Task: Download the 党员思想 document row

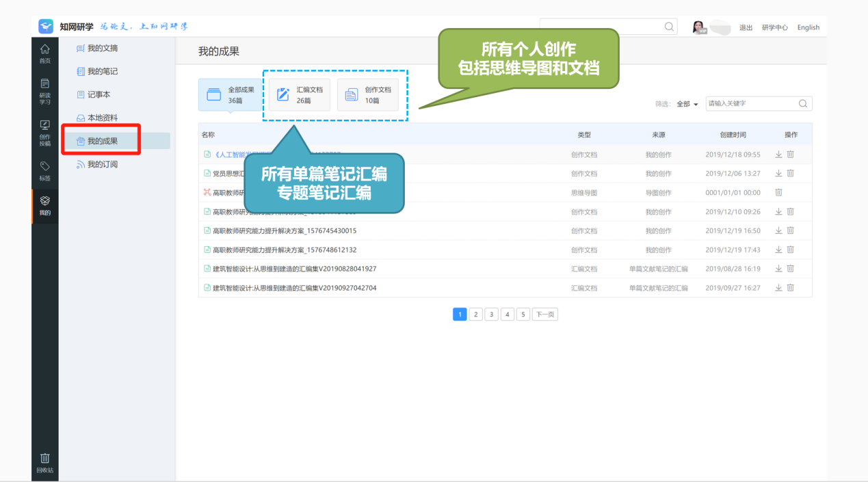Action: (778, 174)
